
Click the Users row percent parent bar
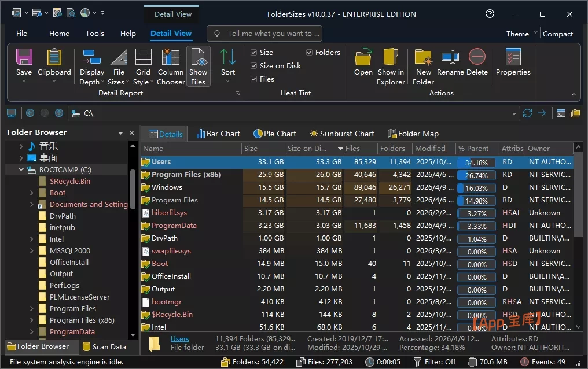pyautogui.click(x=476, y=163)
